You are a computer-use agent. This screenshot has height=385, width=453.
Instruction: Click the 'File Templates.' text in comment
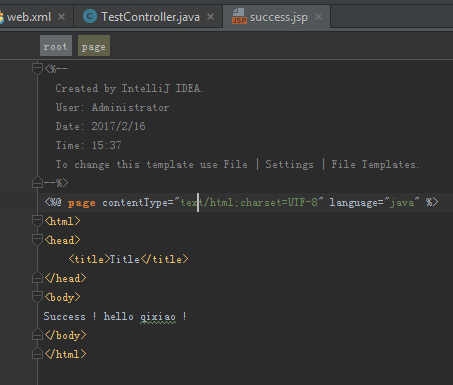click(x=375, y=164)
